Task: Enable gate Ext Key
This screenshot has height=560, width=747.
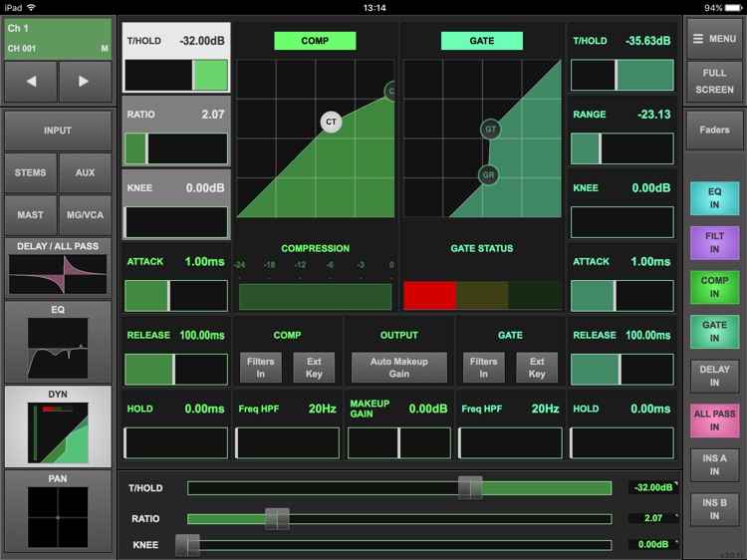Action: pos(537,368)
